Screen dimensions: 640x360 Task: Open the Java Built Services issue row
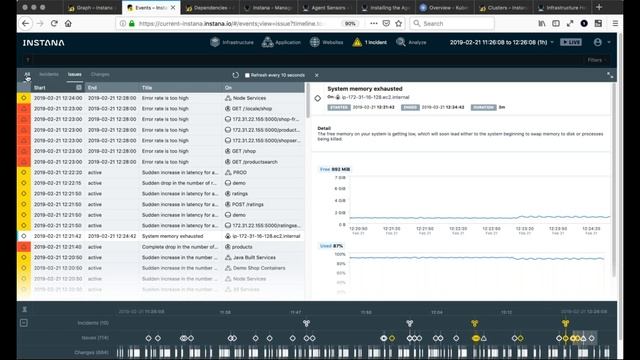point(161,258)
